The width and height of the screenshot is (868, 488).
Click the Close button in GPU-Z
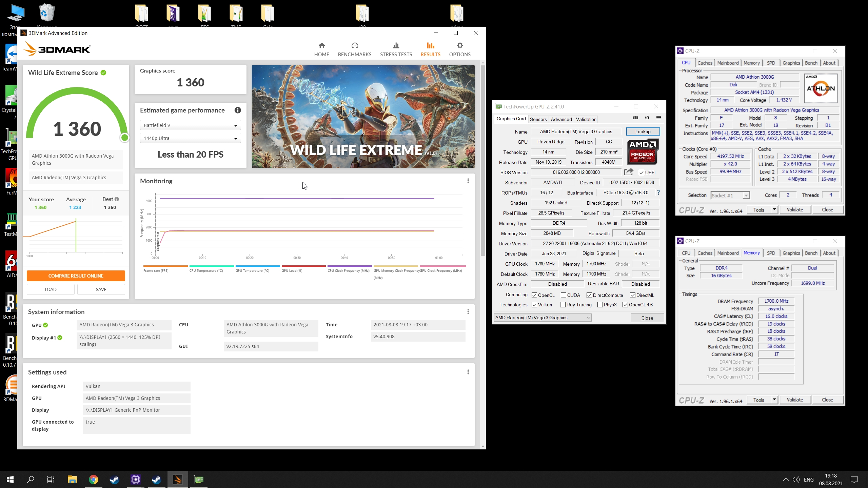pos(647,318)
